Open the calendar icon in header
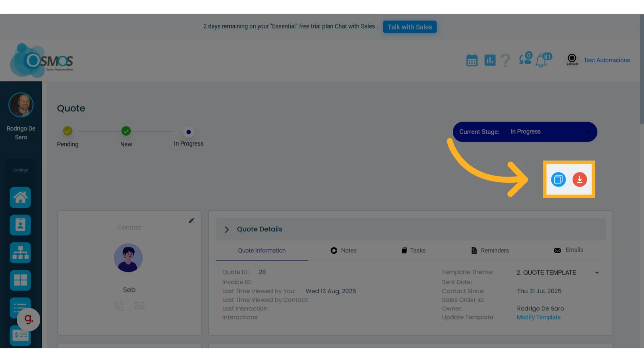The height and width of the screenshot is (362, 644). click(x=472, y=60)
